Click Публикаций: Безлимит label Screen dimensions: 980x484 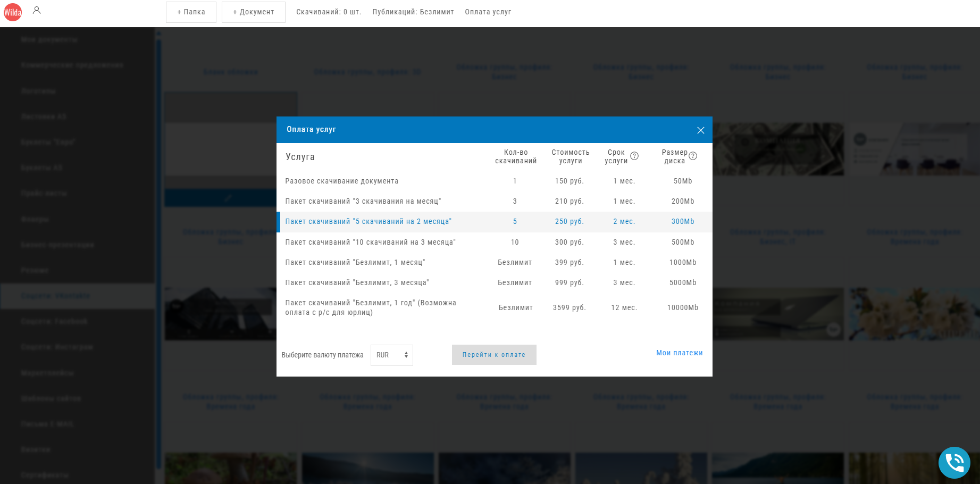pyautogui.click(x=413, y=12)
